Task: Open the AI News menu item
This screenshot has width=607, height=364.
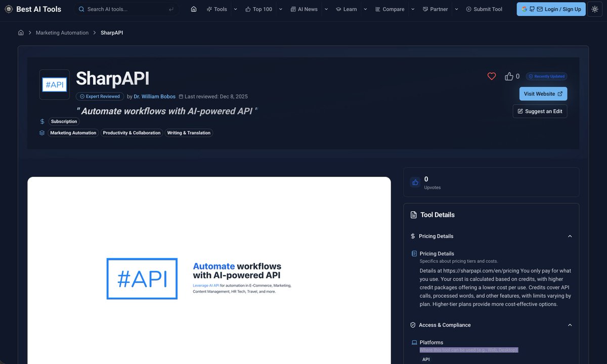Action: [304, 9]
